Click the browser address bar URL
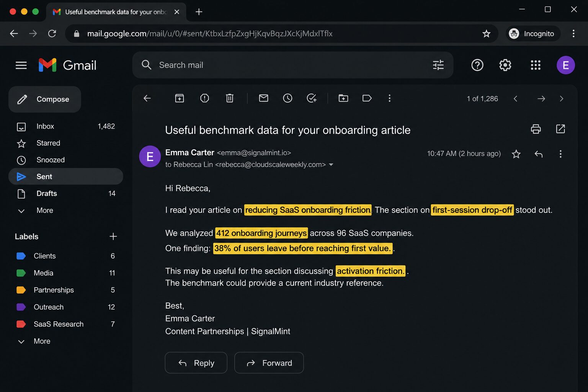Image resolution: width=588 pixels, height=392 pixels. click(209, 34)
